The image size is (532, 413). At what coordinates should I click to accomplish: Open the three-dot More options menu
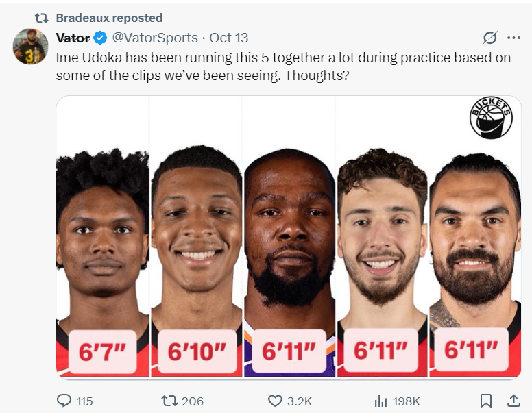(x=513, y=38)
